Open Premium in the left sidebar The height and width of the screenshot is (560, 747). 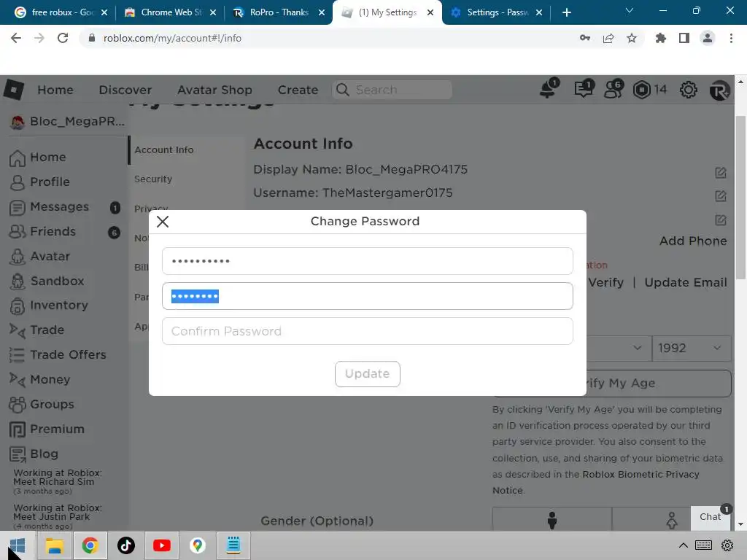click(x=47, y=429)
